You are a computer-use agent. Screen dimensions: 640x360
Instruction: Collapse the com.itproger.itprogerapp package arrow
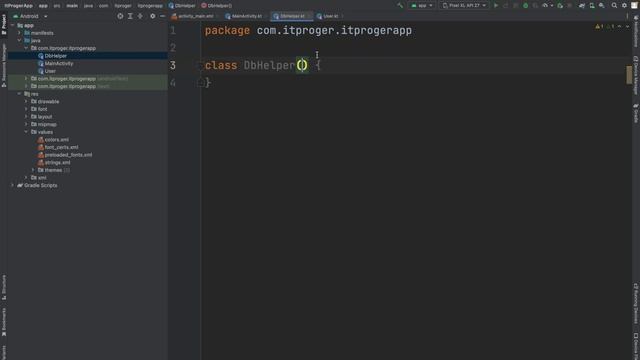click(26, 48)
